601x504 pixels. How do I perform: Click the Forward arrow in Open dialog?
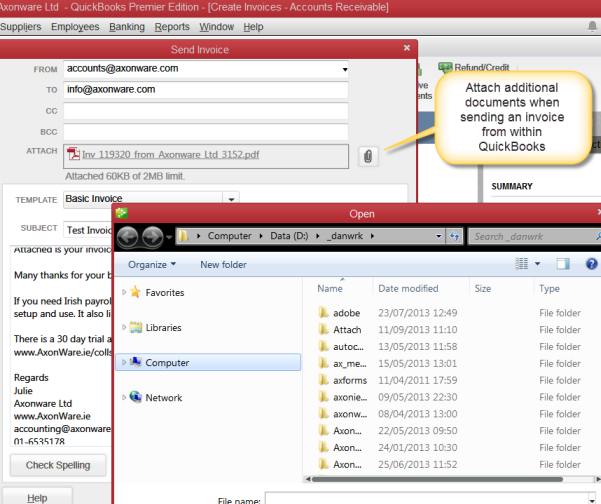[153, 236]
